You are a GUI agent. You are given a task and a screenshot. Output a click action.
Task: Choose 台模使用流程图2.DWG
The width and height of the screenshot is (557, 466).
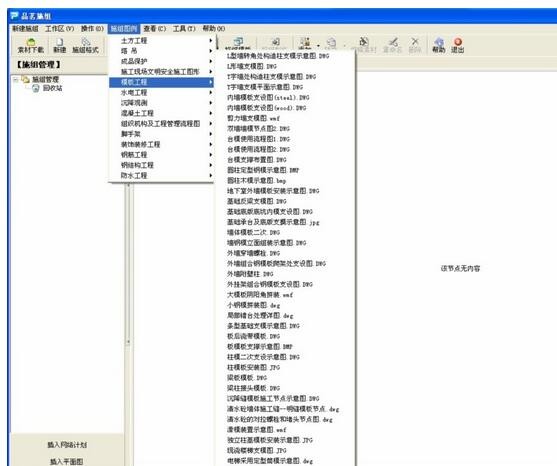[x=258, y=149]
